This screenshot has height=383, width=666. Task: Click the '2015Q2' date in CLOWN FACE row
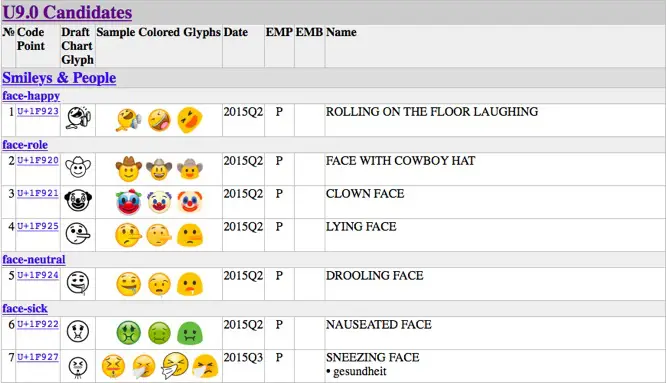click(243, 194)
